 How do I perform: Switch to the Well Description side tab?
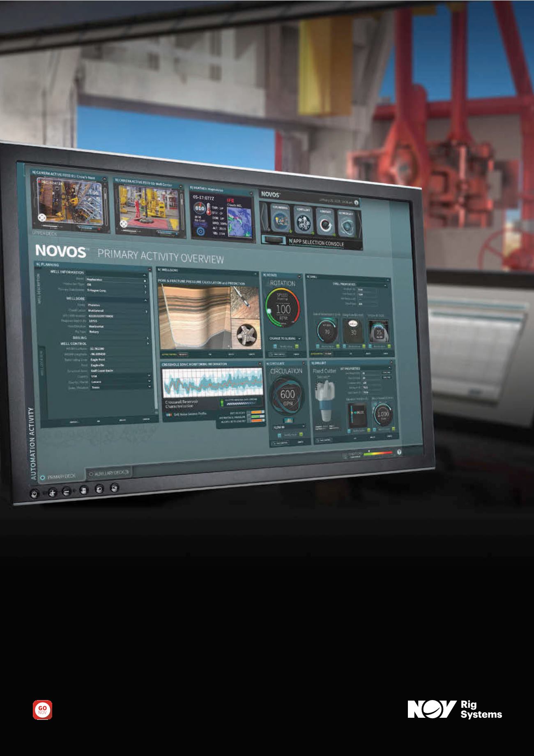[x=40, y=289]
